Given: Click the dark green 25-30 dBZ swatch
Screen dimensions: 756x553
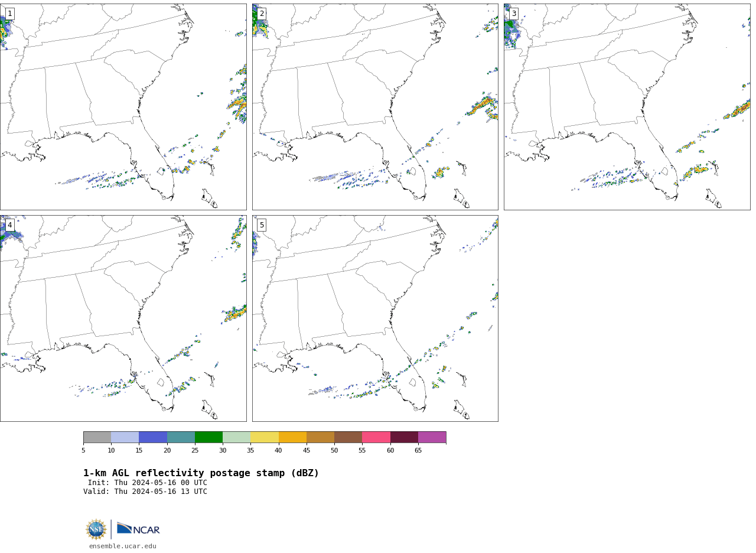Looking at the screenshot, I should click(x=208, y=437).
